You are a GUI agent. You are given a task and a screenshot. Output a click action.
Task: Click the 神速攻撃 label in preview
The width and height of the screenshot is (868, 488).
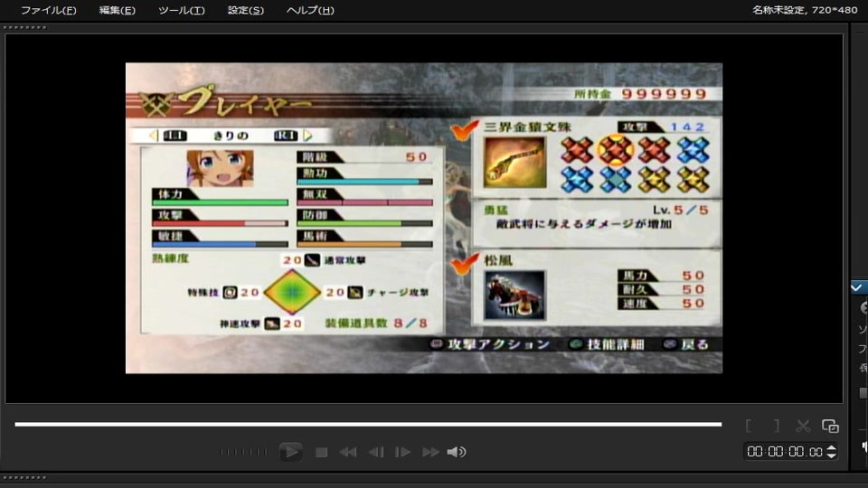click(240, 324)
